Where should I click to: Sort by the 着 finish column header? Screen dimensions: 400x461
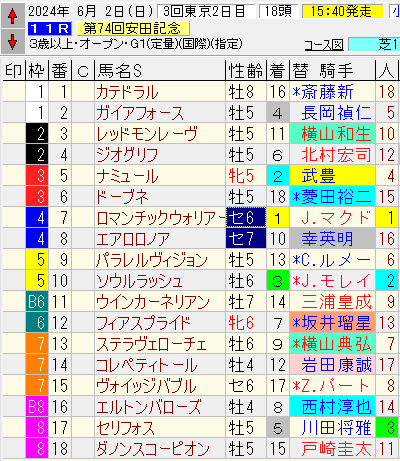click(x=277, y=71)
